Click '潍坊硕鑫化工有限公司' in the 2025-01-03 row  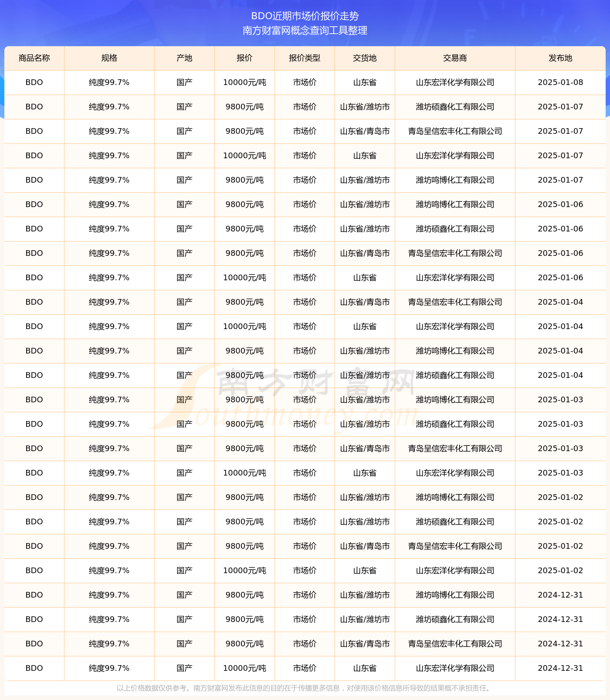point(455,424)
